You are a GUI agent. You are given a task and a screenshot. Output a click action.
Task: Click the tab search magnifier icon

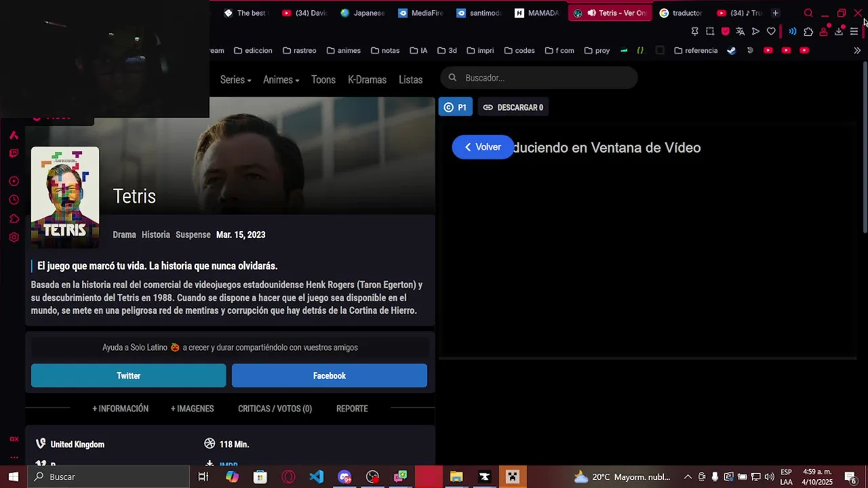[x=808, y=13]
